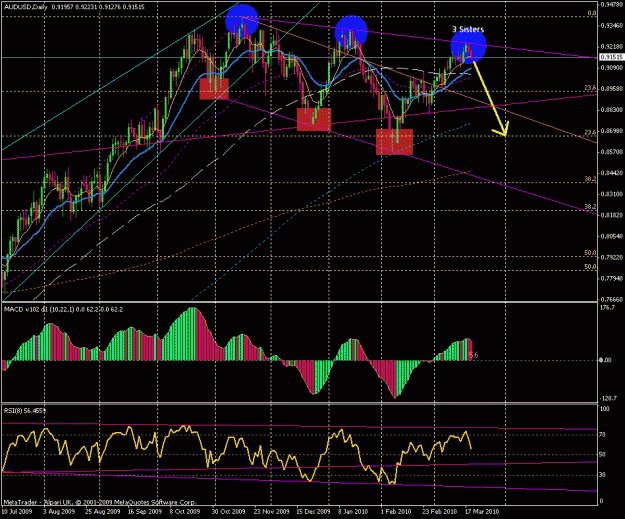Click the RSI scale value 100
Viewport: 625px width, 519px height.
pos(605,409)
